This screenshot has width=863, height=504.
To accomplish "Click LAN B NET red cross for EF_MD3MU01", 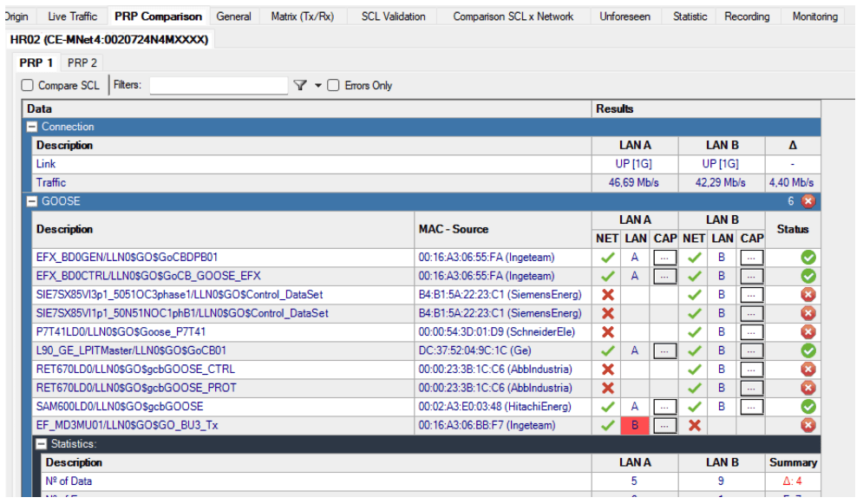I will [694, 425].
